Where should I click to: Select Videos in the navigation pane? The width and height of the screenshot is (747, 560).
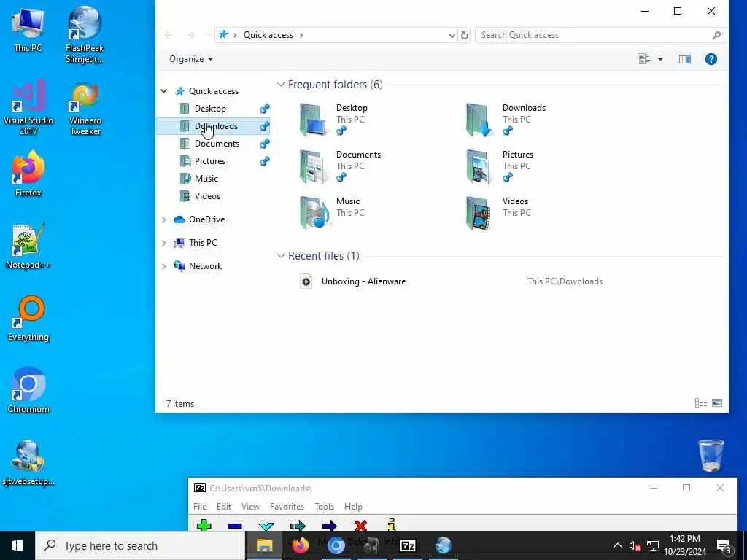207,196
